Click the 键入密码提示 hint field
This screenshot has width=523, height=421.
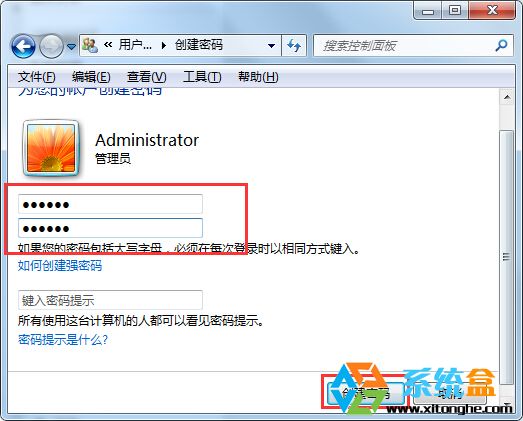coord(110,300)
